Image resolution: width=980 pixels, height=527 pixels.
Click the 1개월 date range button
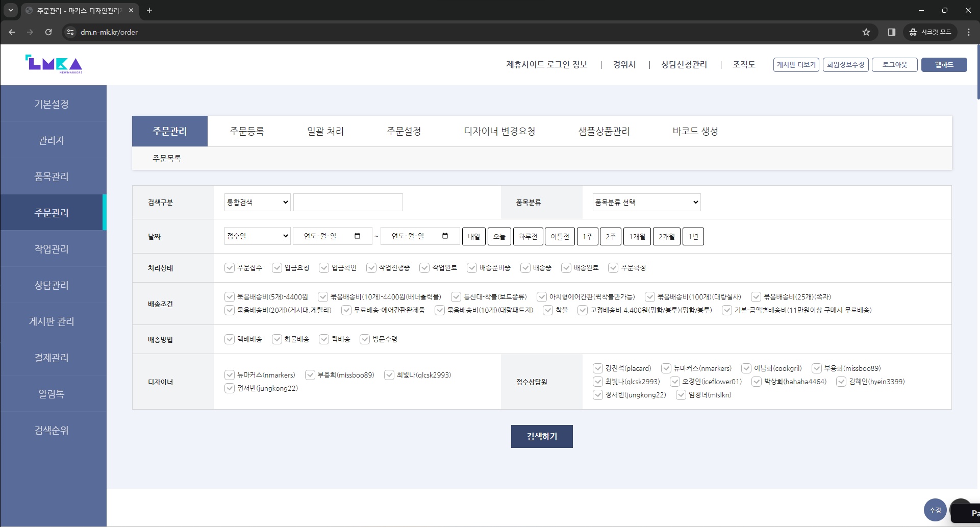[x=637, y=236]
